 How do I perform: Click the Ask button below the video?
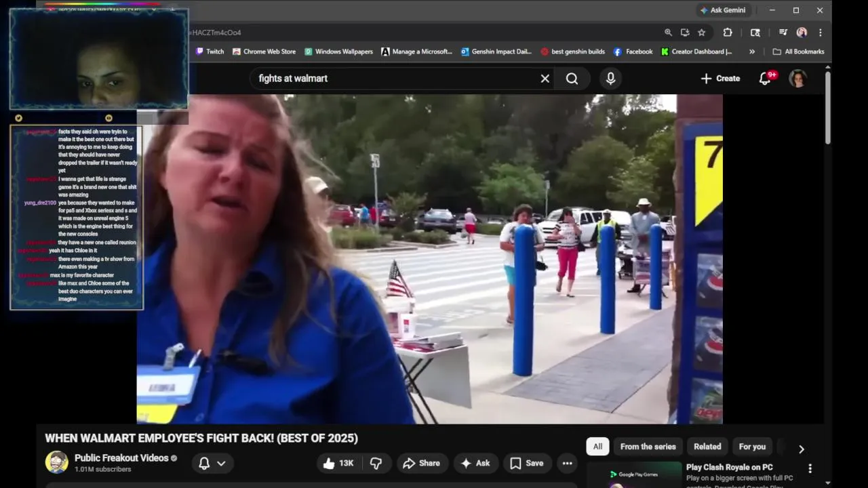click(475, 464)
